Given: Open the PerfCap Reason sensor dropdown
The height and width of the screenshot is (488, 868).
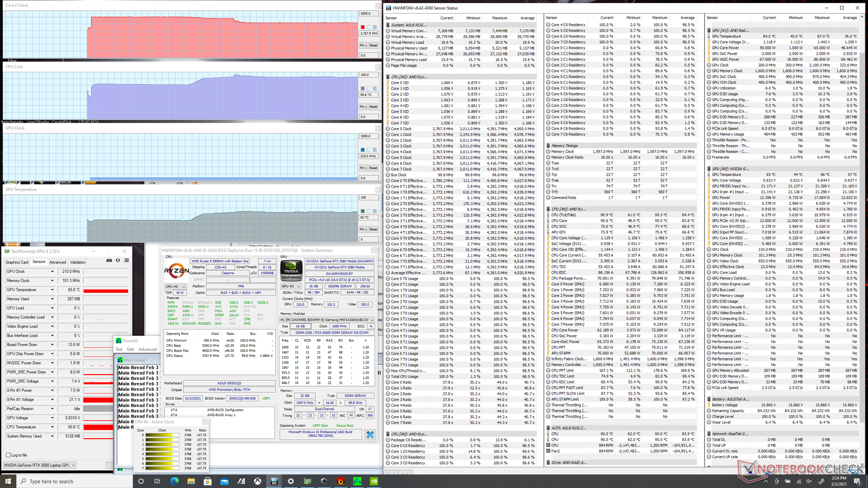Looking at the screenshot, I should [x=52, y=409].
